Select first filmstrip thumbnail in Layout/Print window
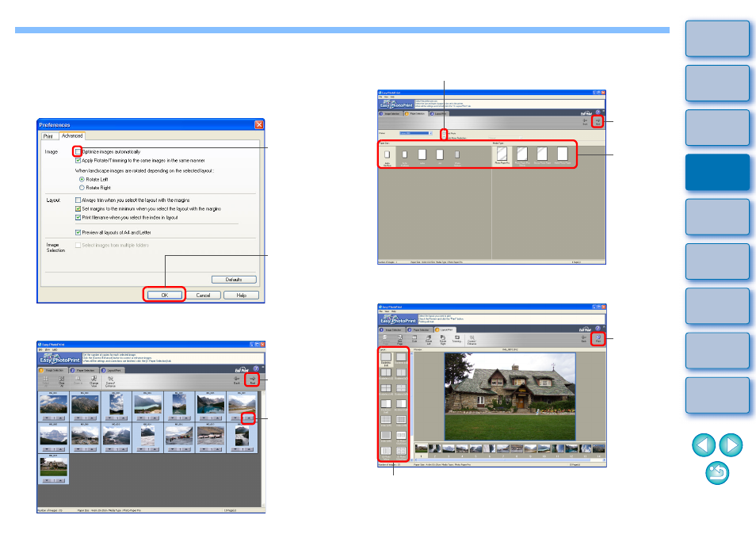Screen dimensions: 756x534 pyautogui.click(x=421, y=448)
